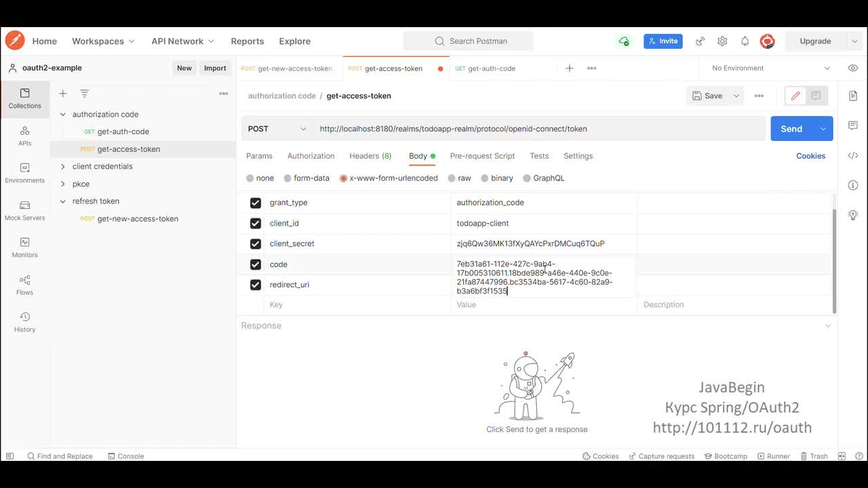Uncheck the redirect_uri parameter checkbox
868x488 pixels.
[256, 285]
